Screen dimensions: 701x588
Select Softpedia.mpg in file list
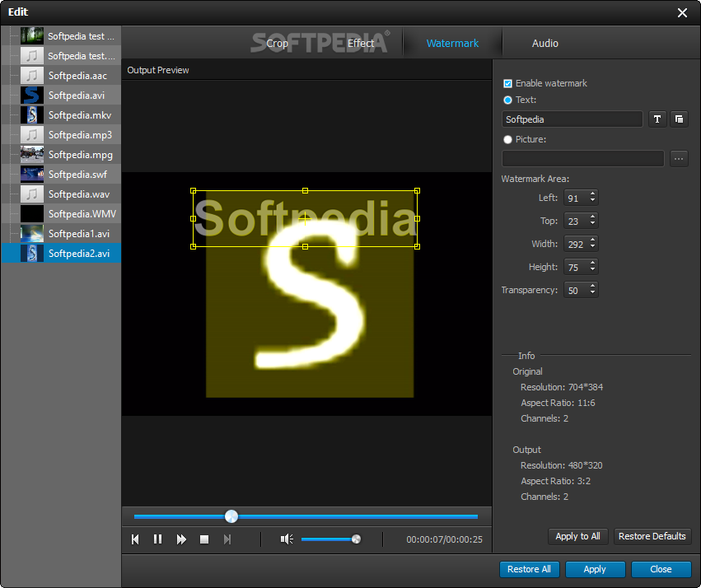(61, 155)
